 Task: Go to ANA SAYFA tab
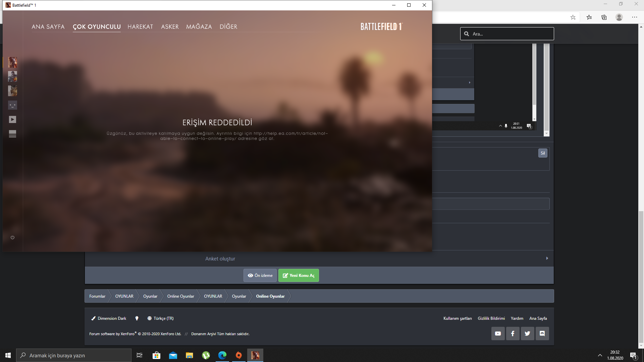[48, 27]
